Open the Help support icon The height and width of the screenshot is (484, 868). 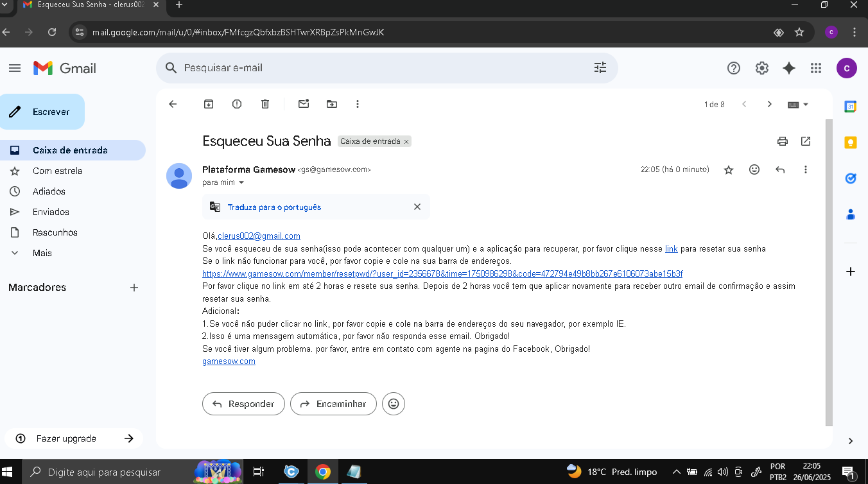pyautogui.click(x=734, y=68)
